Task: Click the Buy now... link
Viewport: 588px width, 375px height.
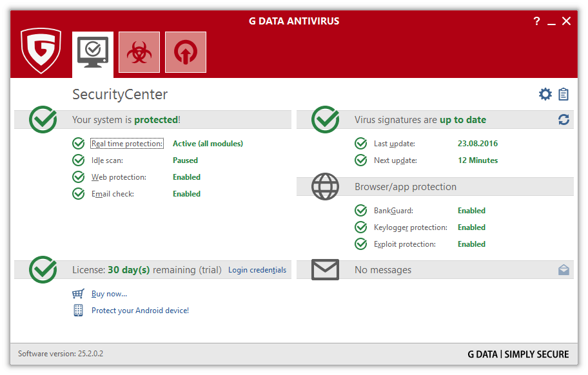Action: pyautogui.click(x=109, y=294)
